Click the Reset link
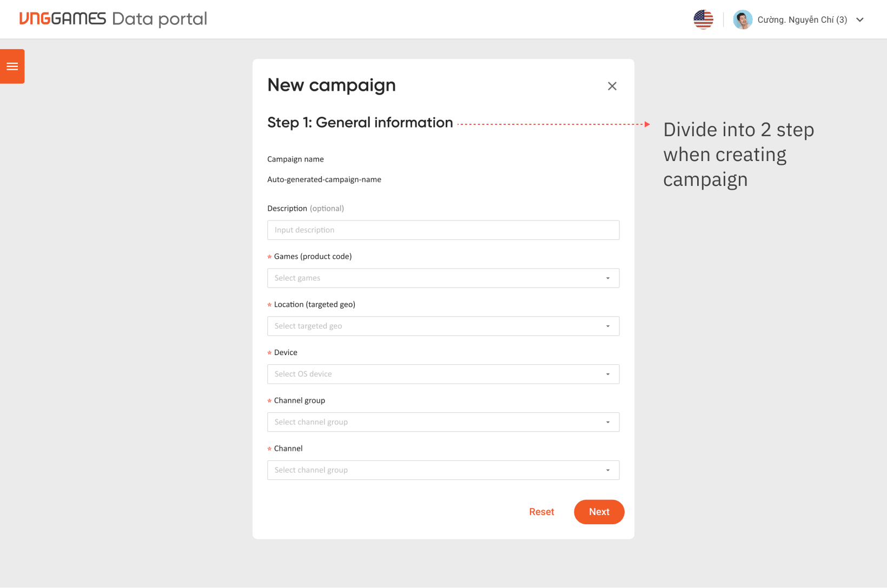The width and height of the screenshot is (887, 588). 541,512
